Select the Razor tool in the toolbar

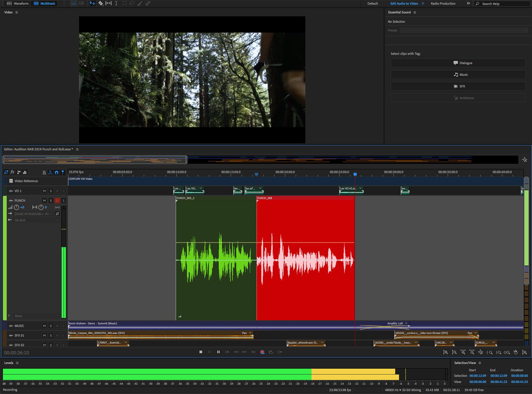click(x=100, y=3)
